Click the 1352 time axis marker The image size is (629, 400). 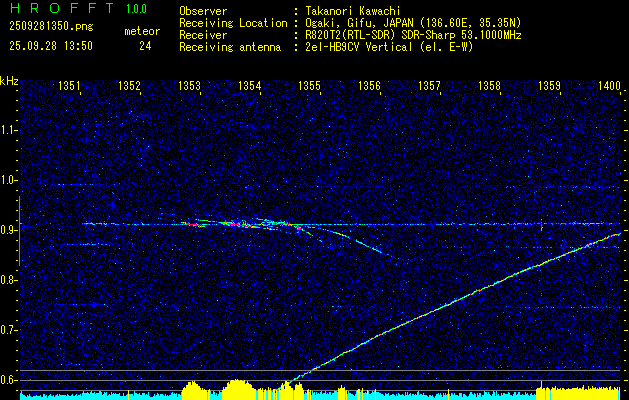coord(130,85)
